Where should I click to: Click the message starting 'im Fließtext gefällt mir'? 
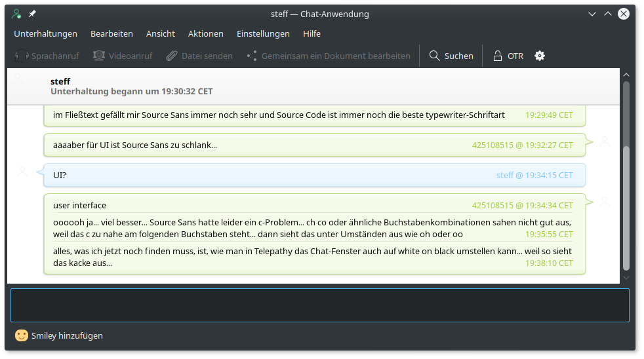[279, 115]
